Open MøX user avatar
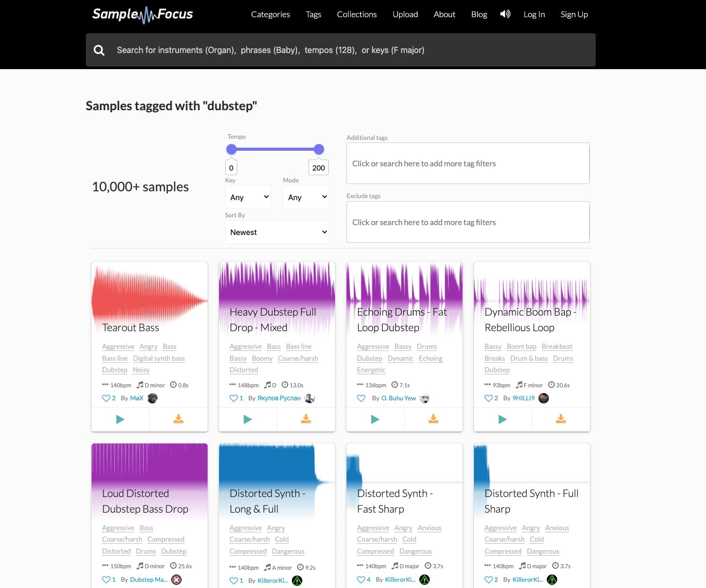 pyautogui.click(x=152, y=398)
